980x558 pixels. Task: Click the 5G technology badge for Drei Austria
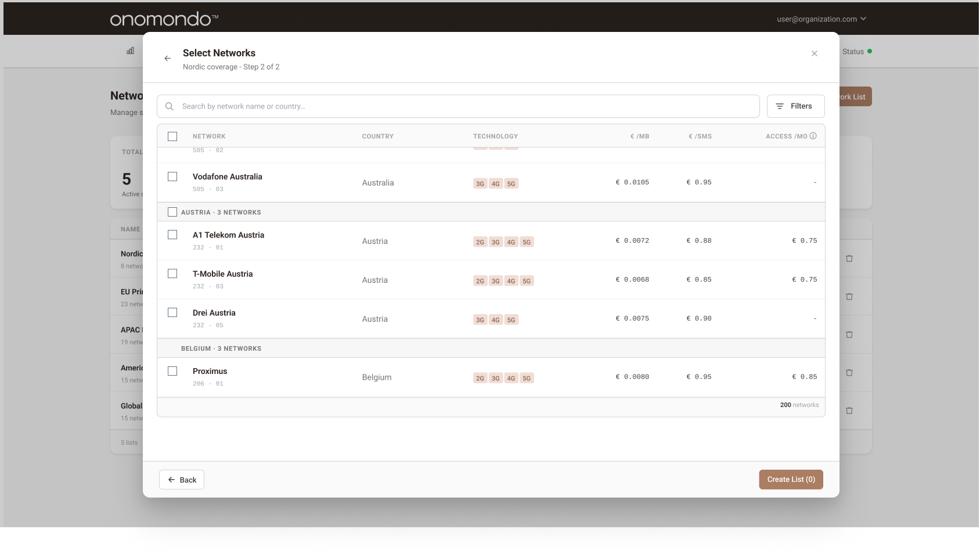click(511, 319)
